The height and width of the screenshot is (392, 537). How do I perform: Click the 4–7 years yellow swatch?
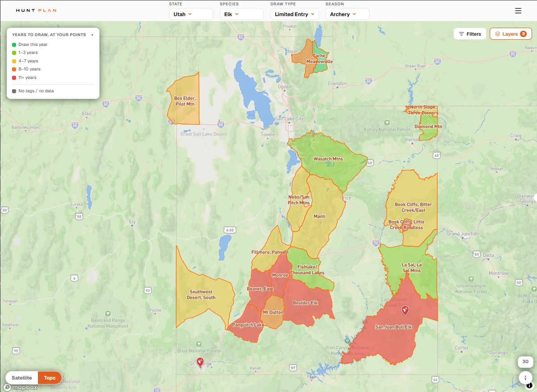pyautogui.click(x=14, y=61)
